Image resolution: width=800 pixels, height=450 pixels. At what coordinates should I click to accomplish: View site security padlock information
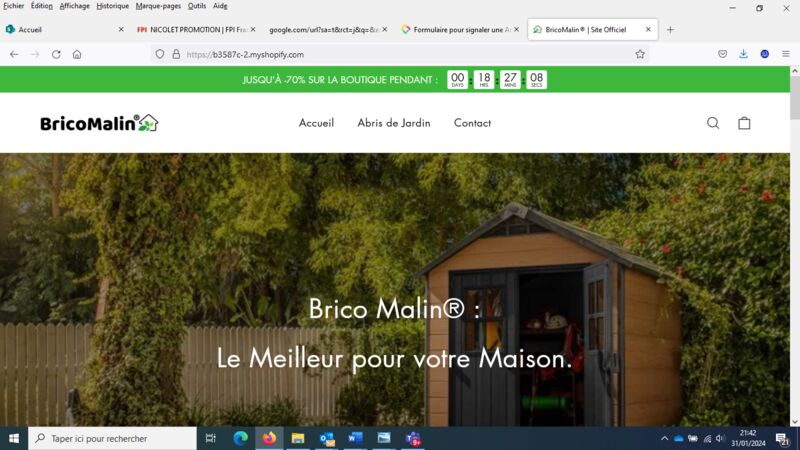176,54
